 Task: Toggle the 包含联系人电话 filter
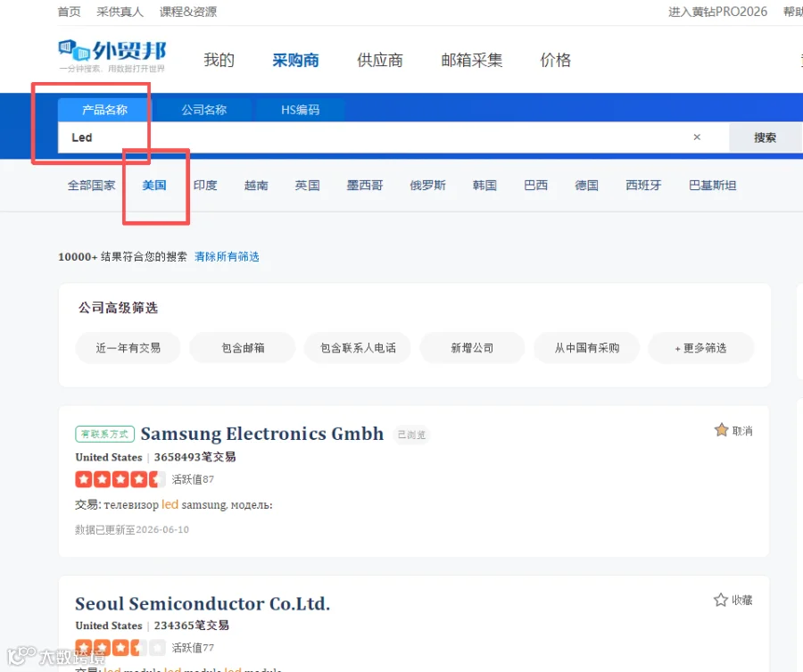(358, 348)
